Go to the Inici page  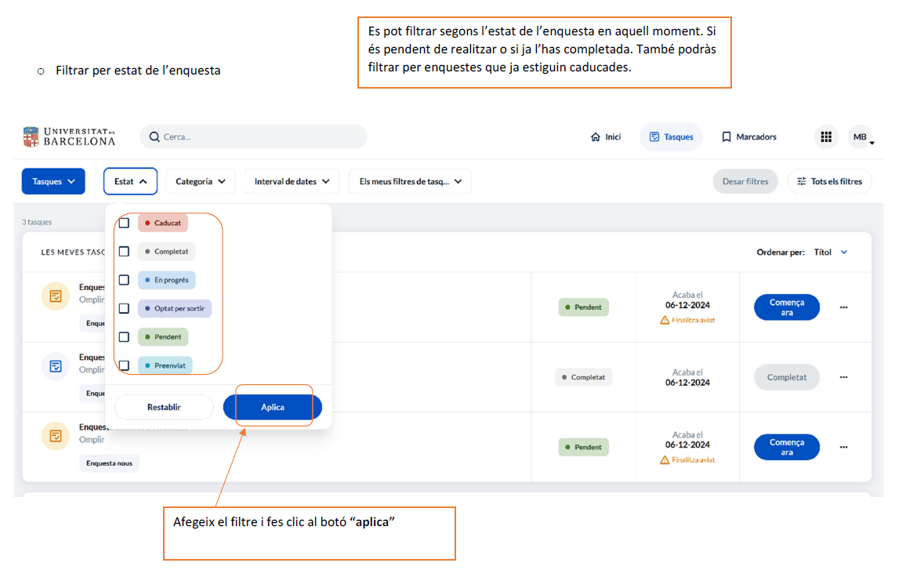[x=605, y=137]
